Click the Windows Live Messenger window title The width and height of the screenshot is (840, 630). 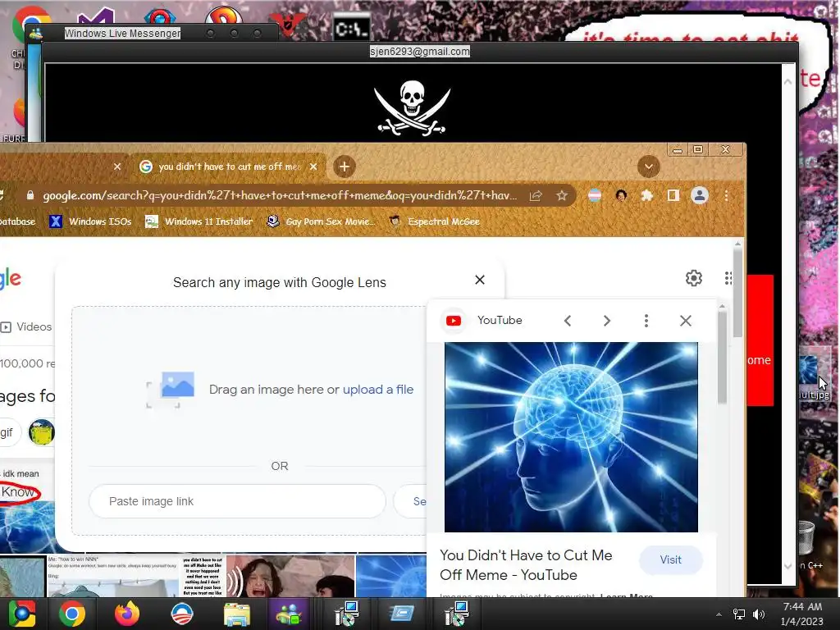123,33
